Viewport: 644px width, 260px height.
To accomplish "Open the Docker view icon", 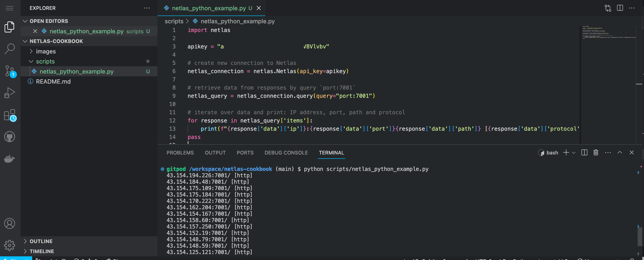I will tap(10, 159).
